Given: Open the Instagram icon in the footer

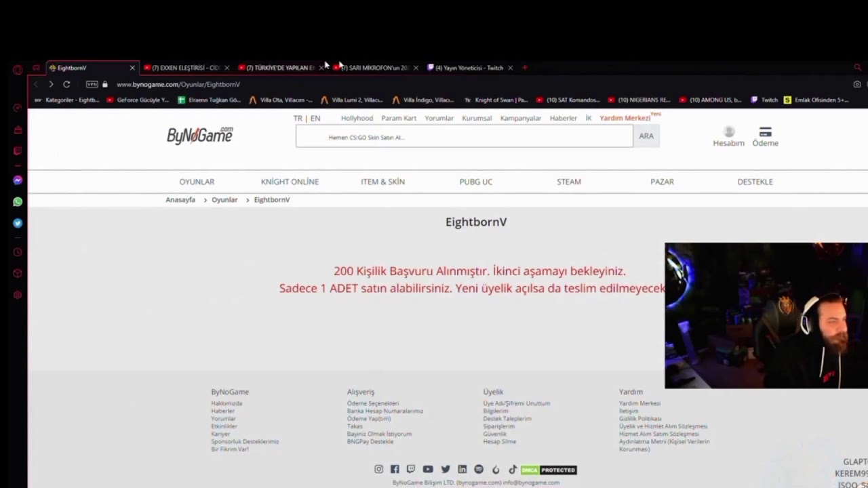Looking at the screenshot, I should tap(378, 469).
